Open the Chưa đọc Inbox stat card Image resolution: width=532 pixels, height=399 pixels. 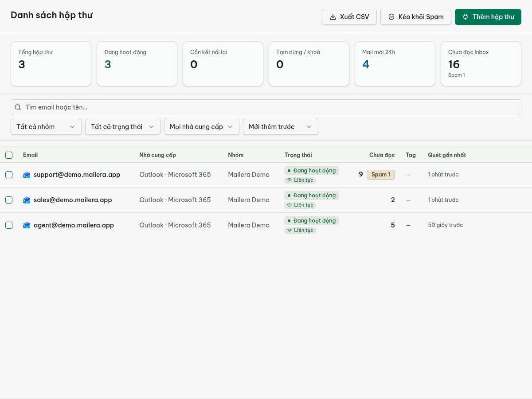click(481, 64)
